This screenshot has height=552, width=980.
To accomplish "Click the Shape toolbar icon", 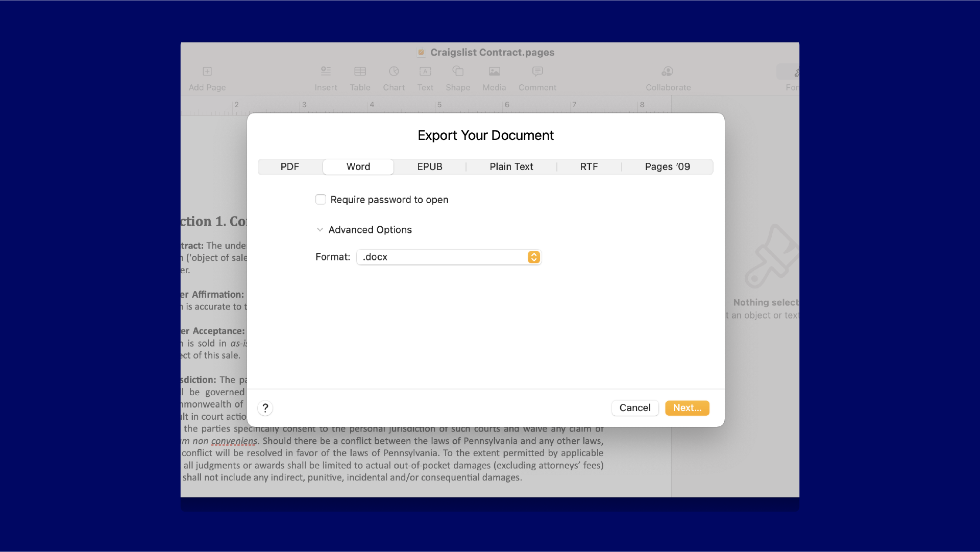I will click(458, 71).
